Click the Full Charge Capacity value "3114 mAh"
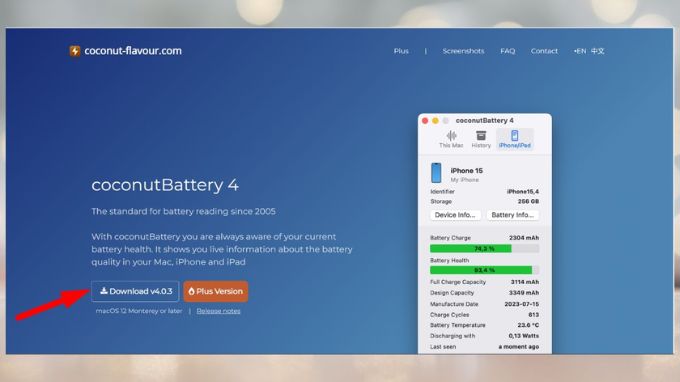 [525, 282]
